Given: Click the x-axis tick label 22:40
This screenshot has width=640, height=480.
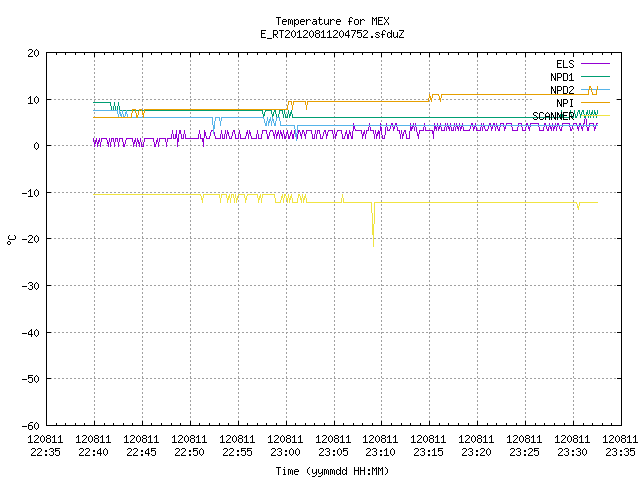Looking at the screenshot, I should coord(93,452).
